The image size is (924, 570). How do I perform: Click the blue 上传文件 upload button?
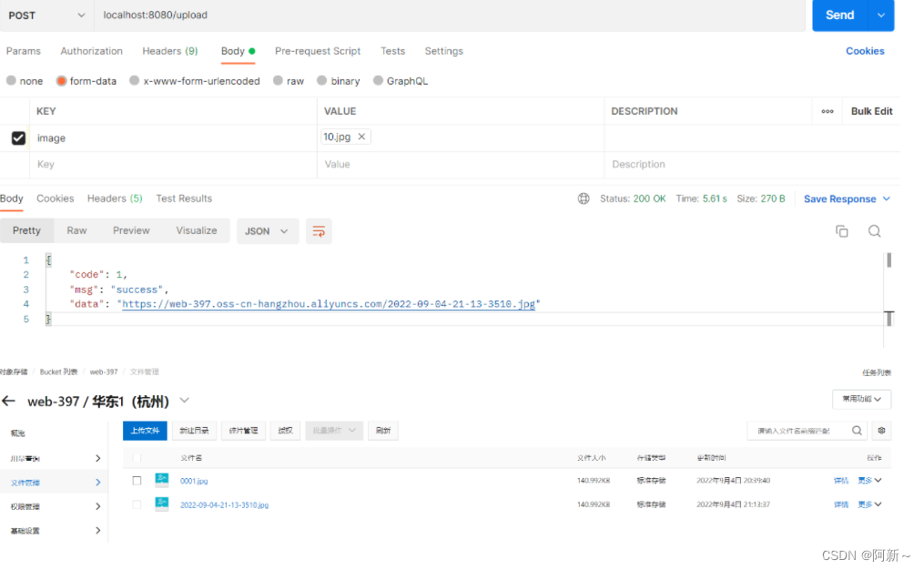pos(145,431)
